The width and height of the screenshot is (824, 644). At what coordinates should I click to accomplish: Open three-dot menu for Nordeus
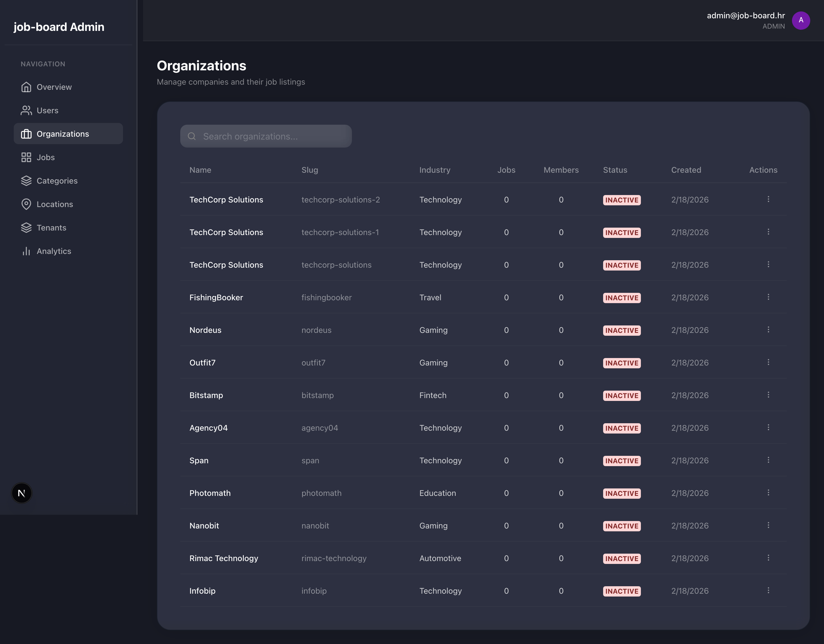tap(768, 329)
